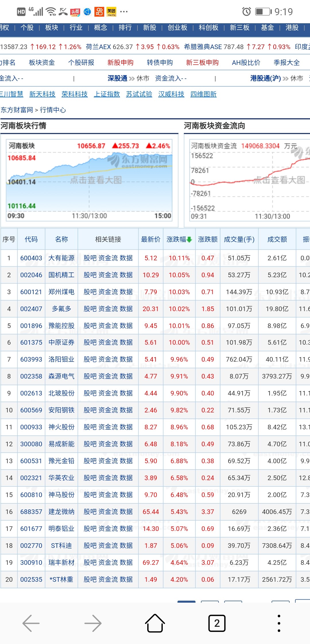Open the tabs counter showing 2
The width and height of the screenshot is (310, 644).
click(217, 623)
